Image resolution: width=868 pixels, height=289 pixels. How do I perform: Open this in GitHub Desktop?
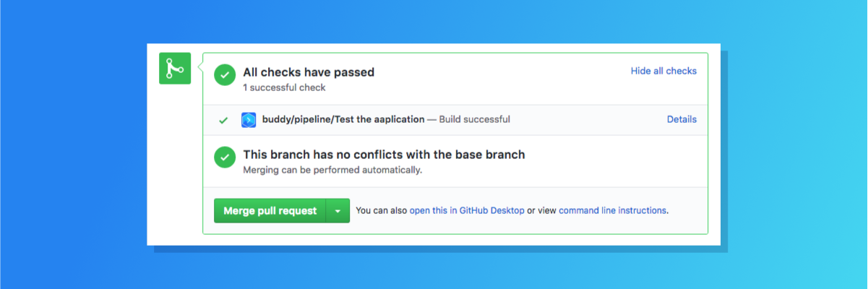click(x=467, y=211)
